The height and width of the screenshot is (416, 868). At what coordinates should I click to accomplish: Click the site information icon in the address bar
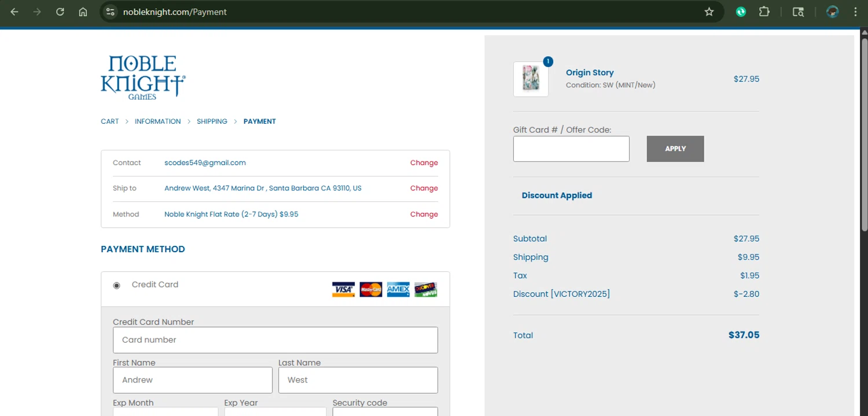(111, 12)
